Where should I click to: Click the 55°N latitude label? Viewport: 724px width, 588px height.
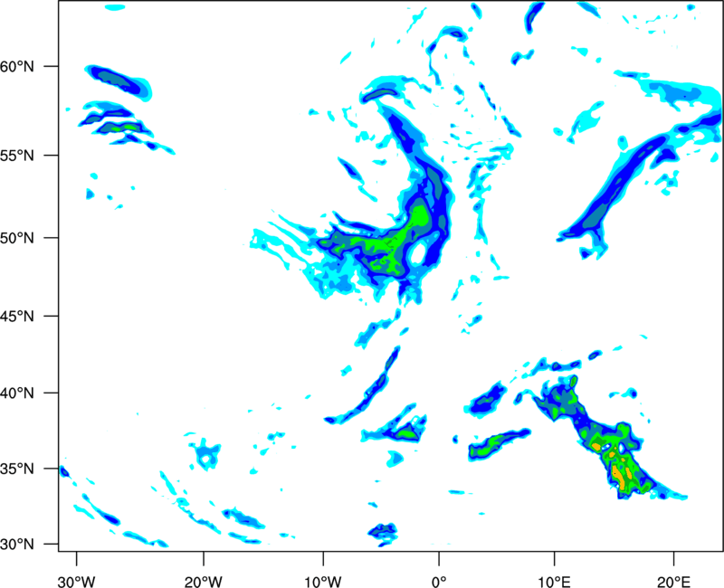click(17, 155)
